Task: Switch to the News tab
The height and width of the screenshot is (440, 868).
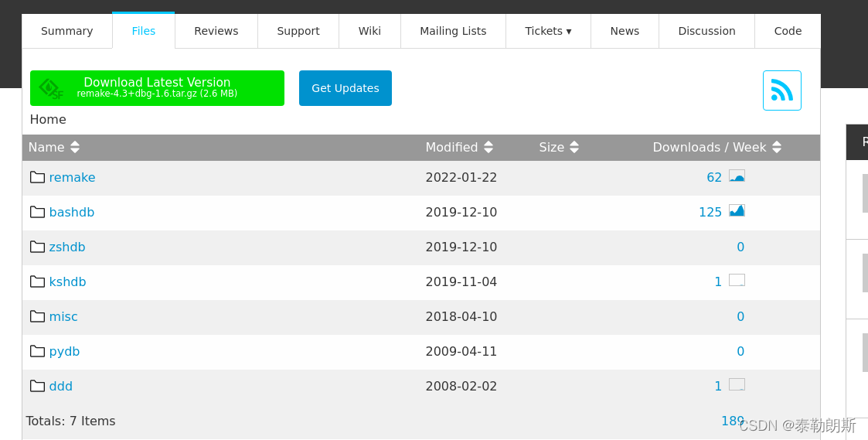Action: 625,31
